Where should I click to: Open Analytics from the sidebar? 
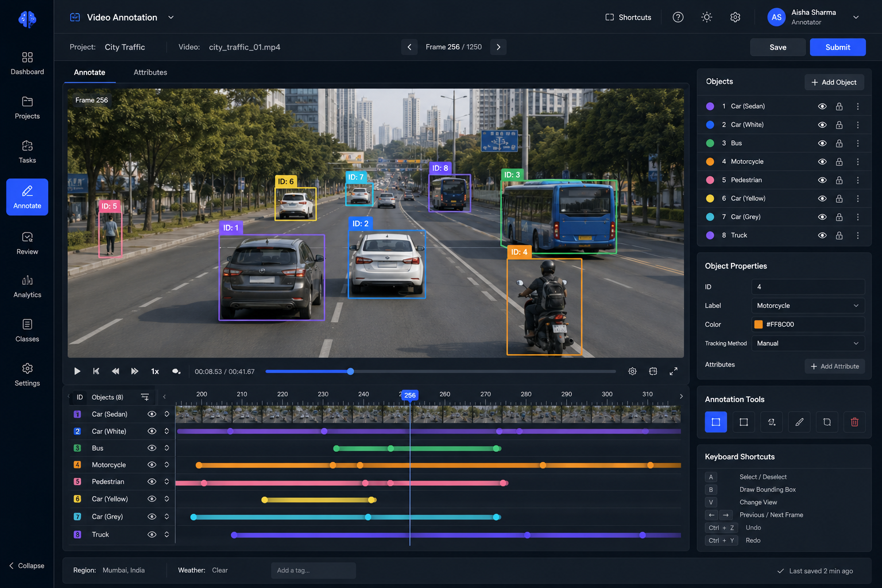point(27,287)
